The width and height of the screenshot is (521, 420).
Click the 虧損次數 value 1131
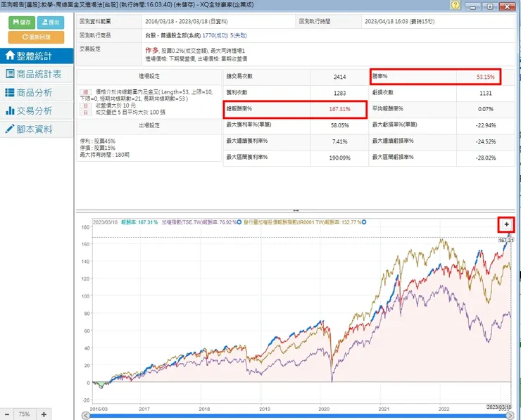pos(486,94)
